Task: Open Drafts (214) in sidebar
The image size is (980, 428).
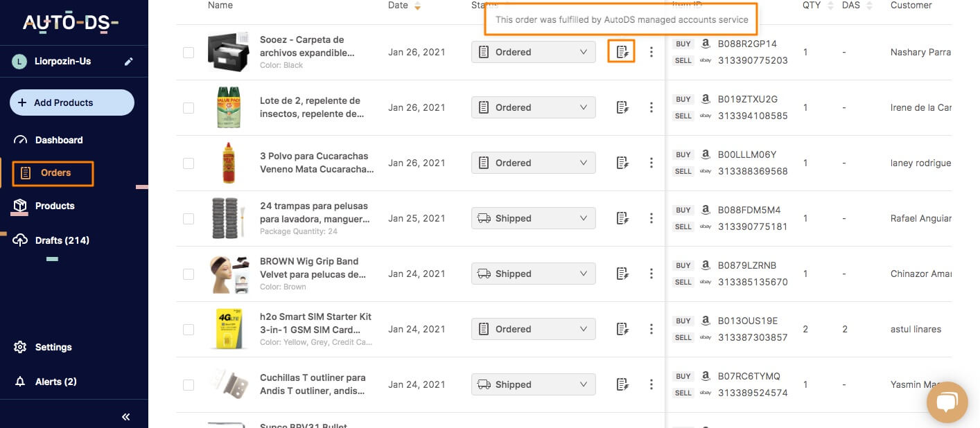Action: 62,240
